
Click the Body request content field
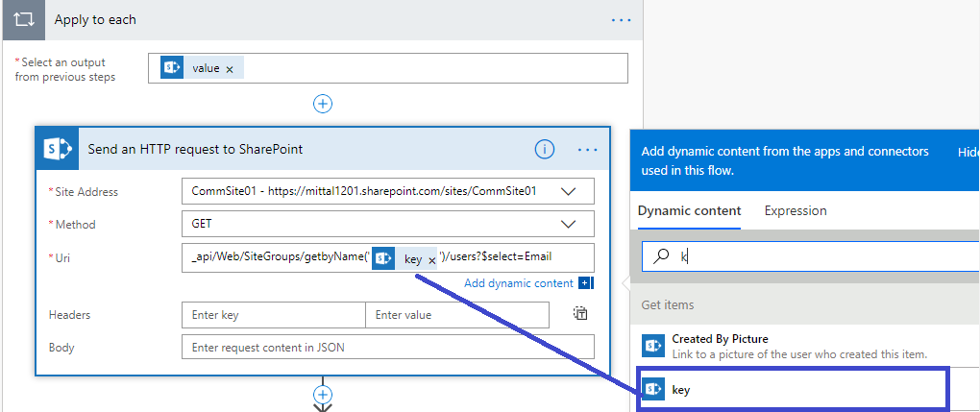tap(388, 347)
